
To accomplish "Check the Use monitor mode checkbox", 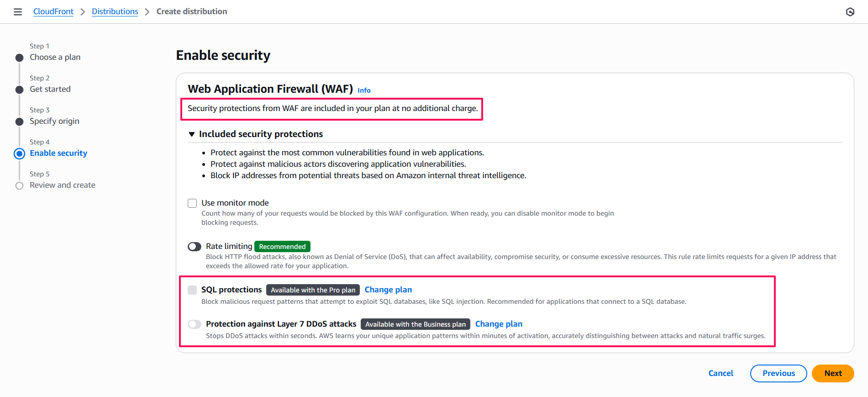I will pos(192,203).
